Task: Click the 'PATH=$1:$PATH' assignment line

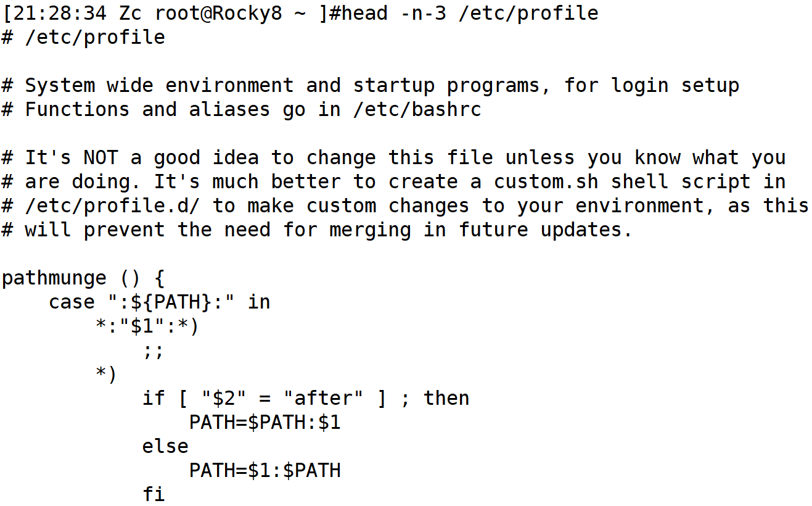Action: pos(265,470)
